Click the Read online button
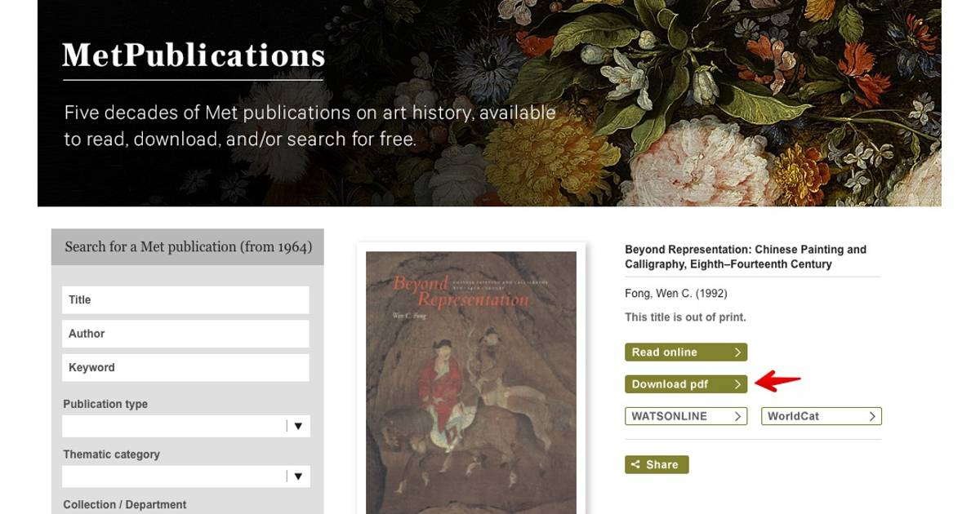The width and height of the screenshot is (980, 514). coord(686,352)
